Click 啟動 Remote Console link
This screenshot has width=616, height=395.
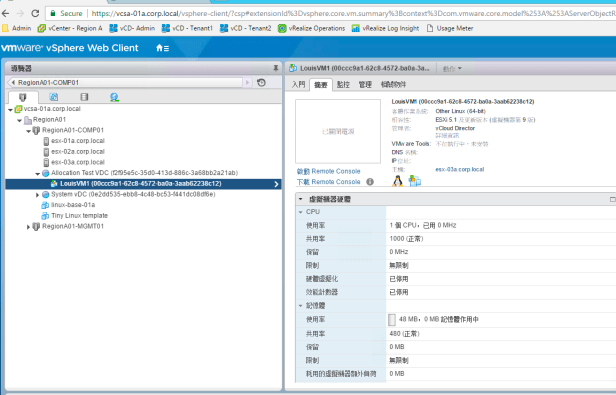(x=328, y=171)
